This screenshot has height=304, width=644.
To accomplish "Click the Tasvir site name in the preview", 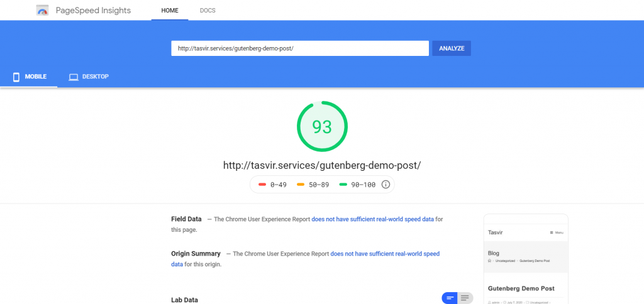I will click(x=496, y=232).
